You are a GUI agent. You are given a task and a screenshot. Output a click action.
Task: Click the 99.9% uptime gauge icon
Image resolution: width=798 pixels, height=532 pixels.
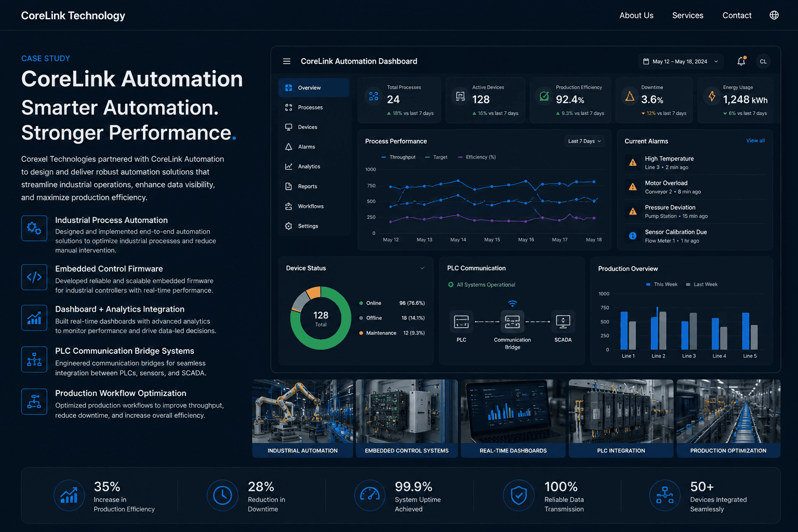point(370,496)
